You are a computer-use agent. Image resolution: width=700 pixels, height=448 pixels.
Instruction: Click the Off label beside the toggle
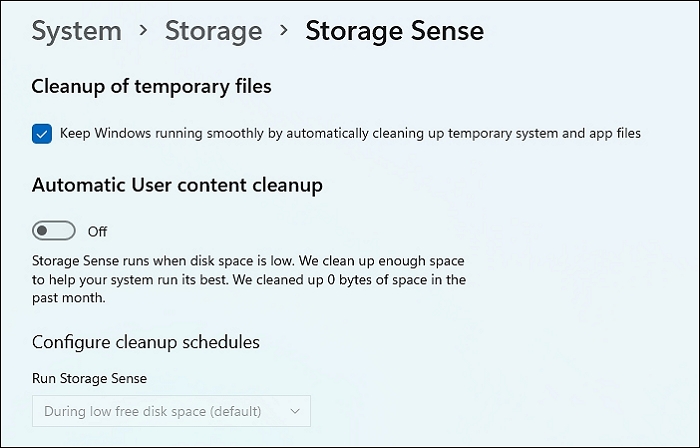[97, 232]
